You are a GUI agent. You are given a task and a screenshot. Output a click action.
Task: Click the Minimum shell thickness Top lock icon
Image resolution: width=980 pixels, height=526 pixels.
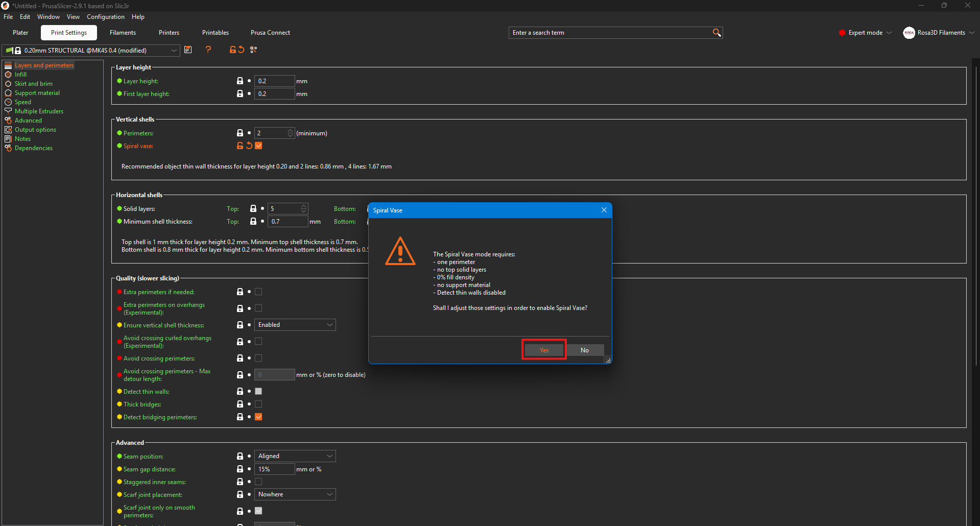pyautogui.click(x=253, y=221)
